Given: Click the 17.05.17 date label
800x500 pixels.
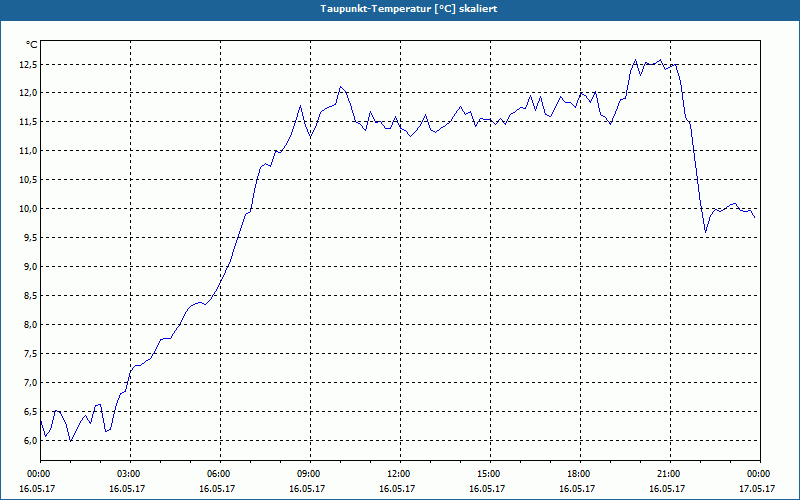Looking at the screenshot, I should pyautogui.click(x=758, y=488).
